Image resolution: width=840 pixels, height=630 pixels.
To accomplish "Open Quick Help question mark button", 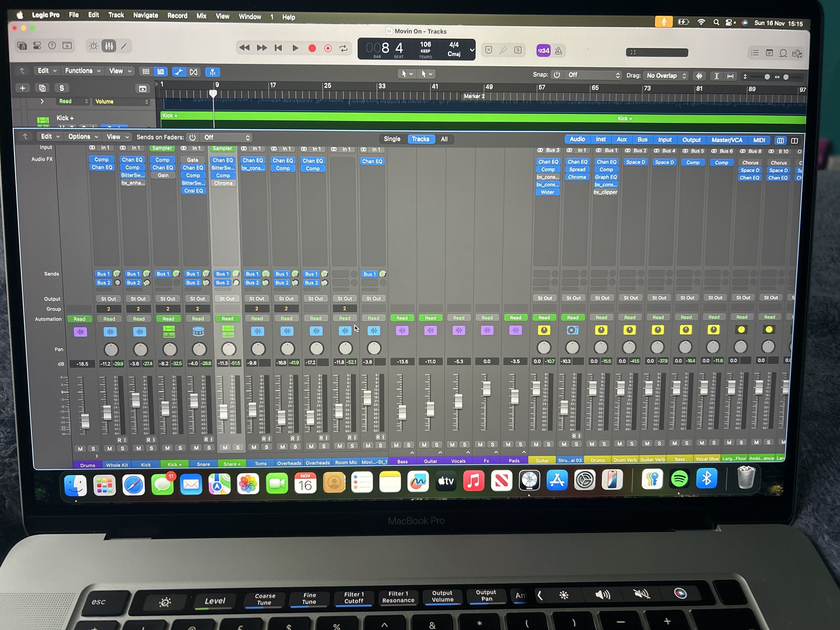I will (x=52, y=46).
